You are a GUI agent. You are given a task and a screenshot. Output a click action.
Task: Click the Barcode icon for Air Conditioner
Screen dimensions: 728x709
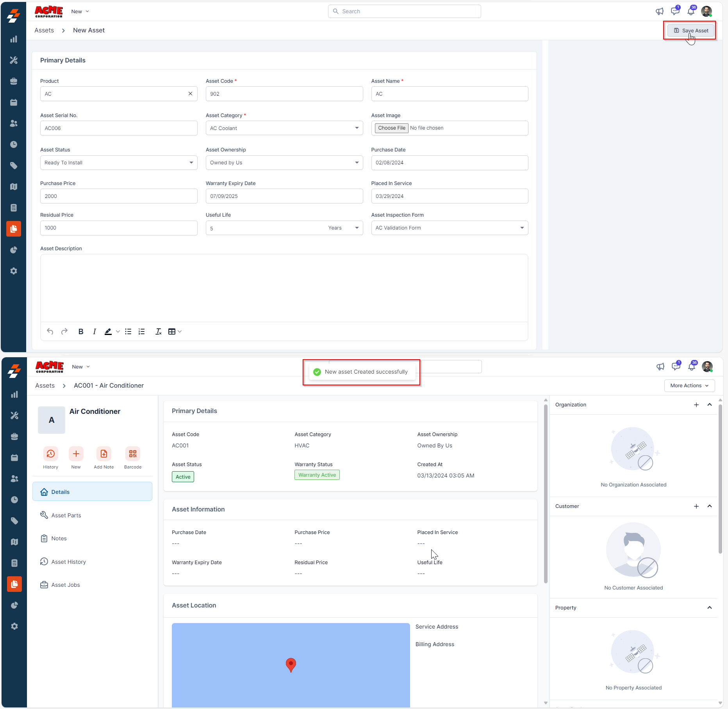(133, 454)
